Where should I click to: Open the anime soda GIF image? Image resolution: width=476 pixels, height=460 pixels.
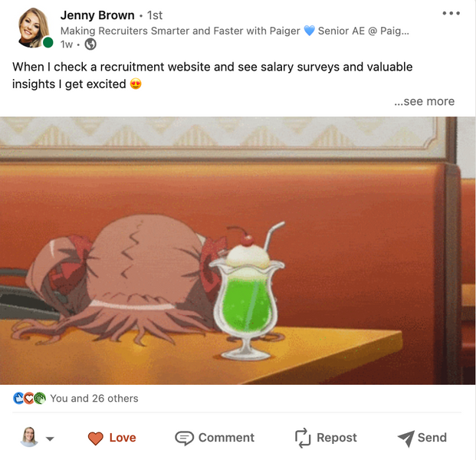238,251
